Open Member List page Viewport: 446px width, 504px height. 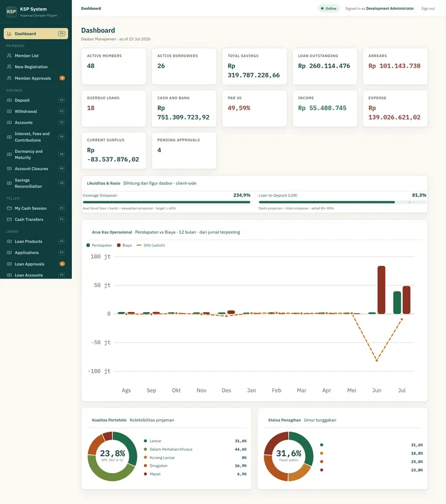[36, 56]
